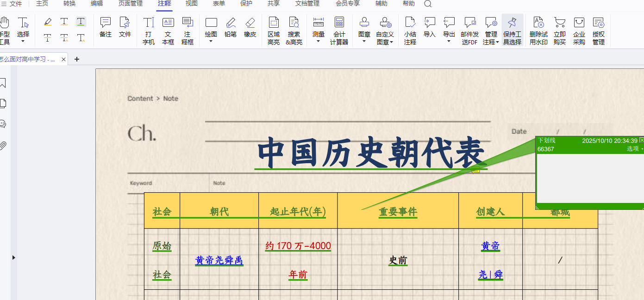Choose the 铅笔 pencil tool

coord(231,28)
